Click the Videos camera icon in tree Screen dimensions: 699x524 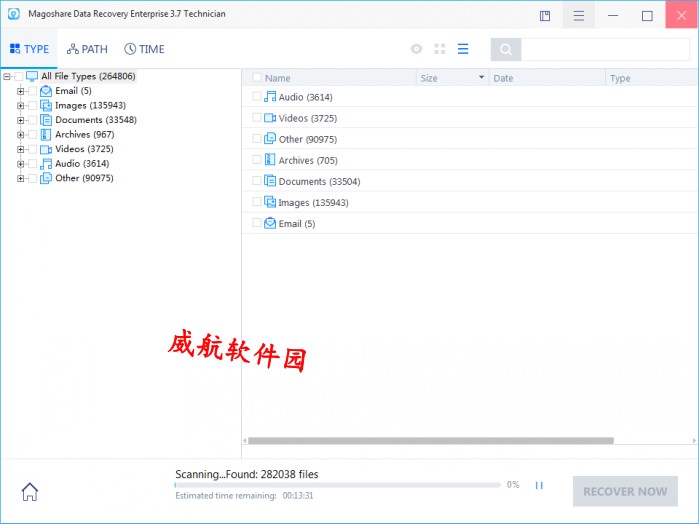coord(45,149)
